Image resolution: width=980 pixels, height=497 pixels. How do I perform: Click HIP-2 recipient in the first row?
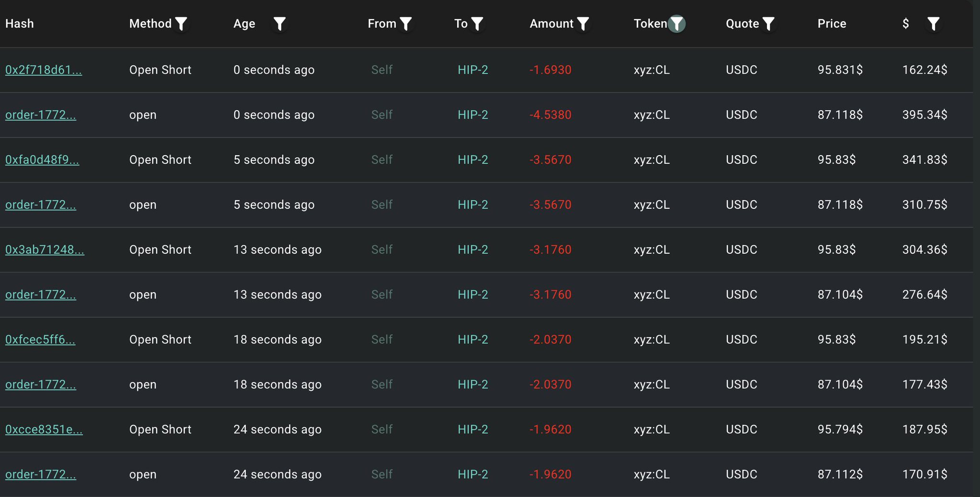(x=473, y=70)
